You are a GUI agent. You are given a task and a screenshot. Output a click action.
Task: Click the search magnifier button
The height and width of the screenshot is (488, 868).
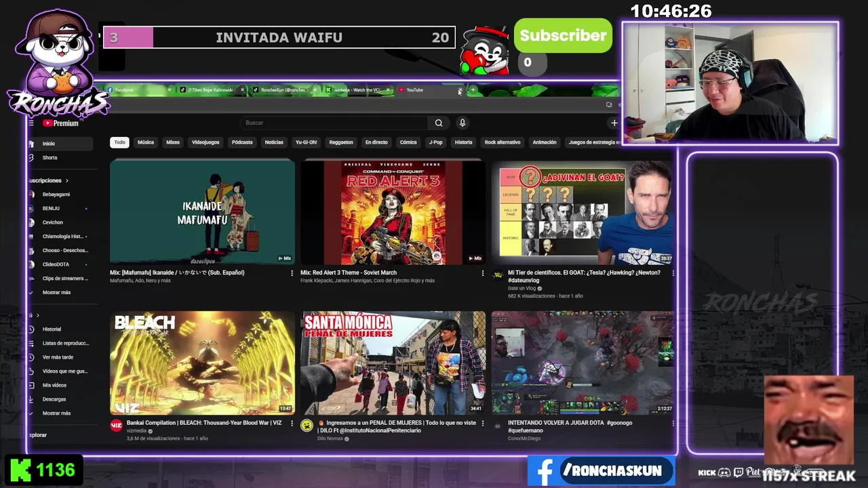pyautogui.click(x=439, y=123)
